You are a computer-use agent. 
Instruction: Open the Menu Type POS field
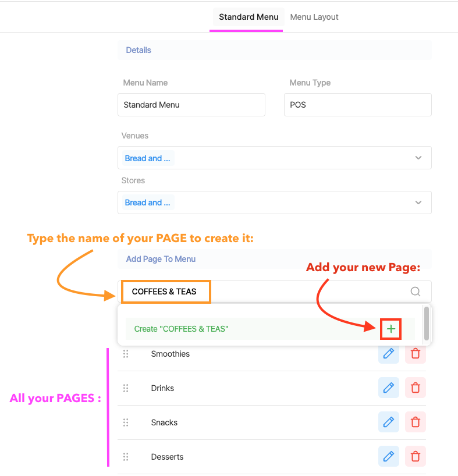click(357, 105)
